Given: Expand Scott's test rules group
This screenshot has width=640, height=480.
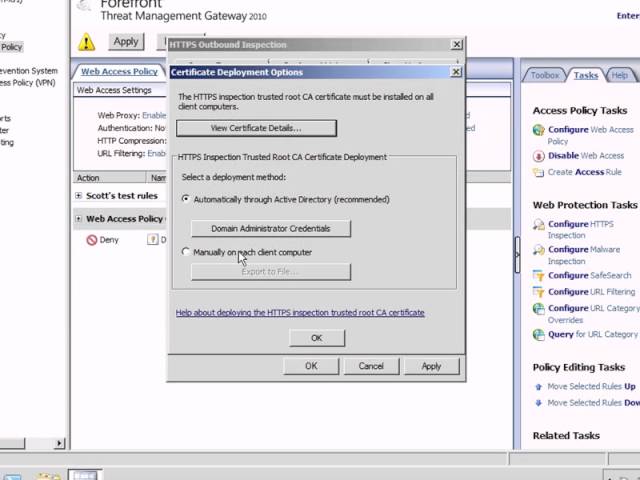Looking at the screenshot, I should click(x=78, y=196).
